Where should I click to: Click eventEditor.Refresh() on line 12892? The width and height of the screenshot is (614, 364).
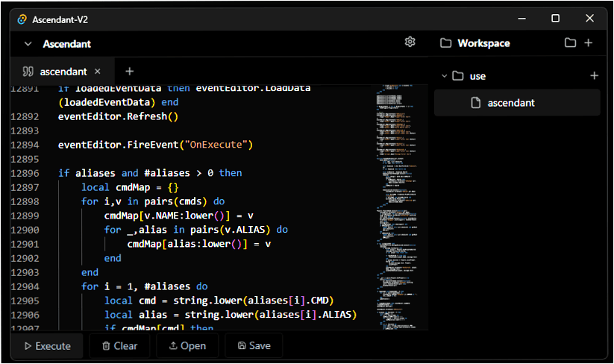[x=118, y=116]
